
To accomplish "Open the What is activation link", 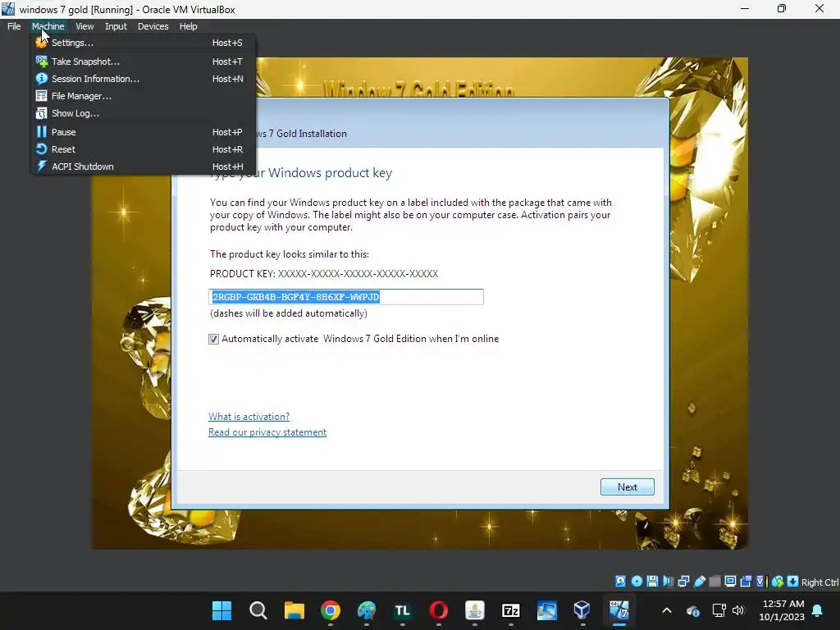I will coord(249,416).
